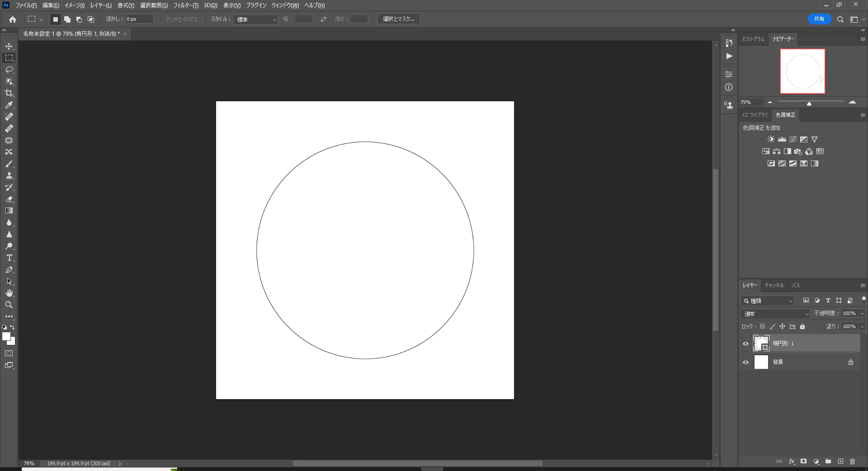Toggle lock position
The image size is (868, 471).
pos(782,326)
